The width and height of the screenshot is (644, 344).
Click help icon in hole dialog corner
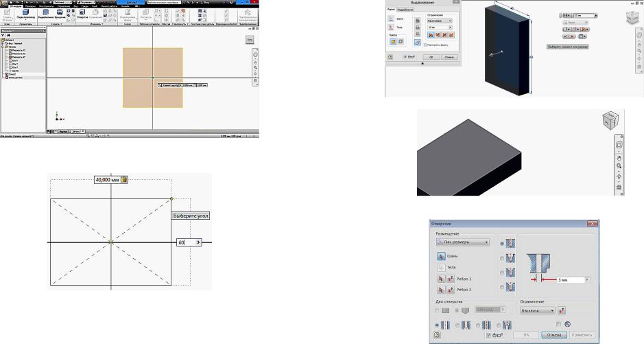click(437, 334)
